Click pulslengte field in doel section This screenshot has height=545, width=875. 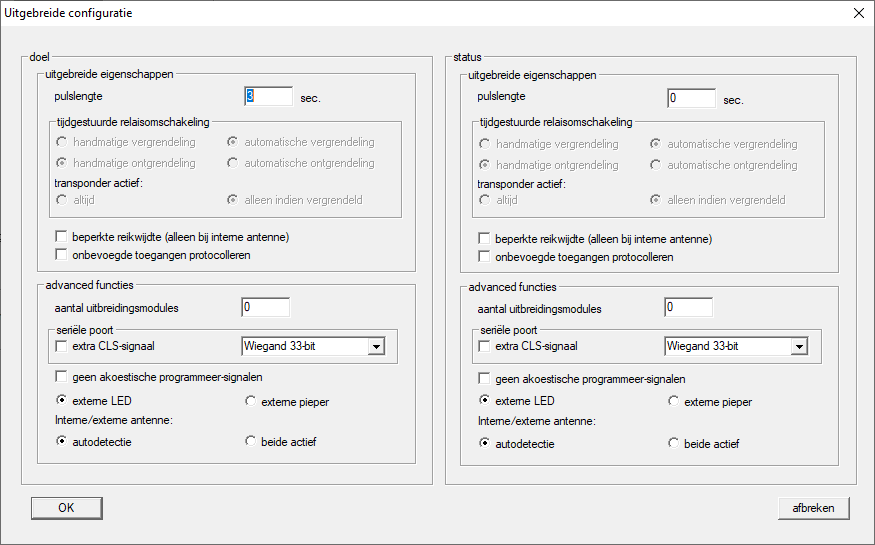point(268,97)
